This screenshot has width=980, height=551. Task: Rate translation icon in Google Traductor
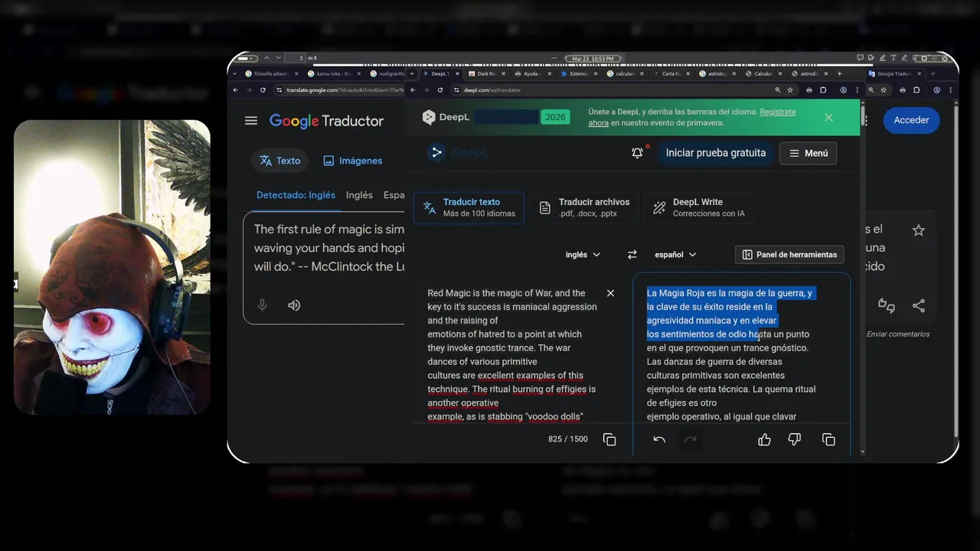coord(887,305)
